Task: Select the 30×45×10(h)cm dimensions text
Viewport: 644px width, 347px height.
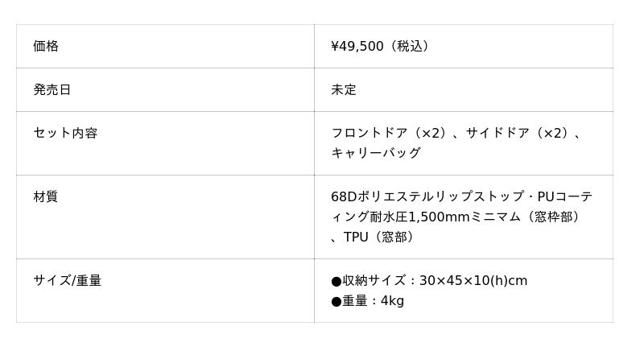Action: click(x=473, y=281)
